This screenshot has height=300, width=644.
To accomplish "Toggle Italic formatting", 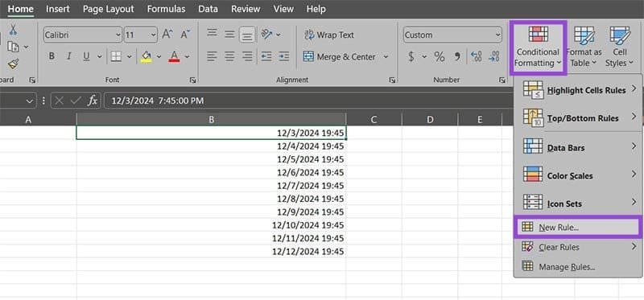I will [x=69, y=56].
